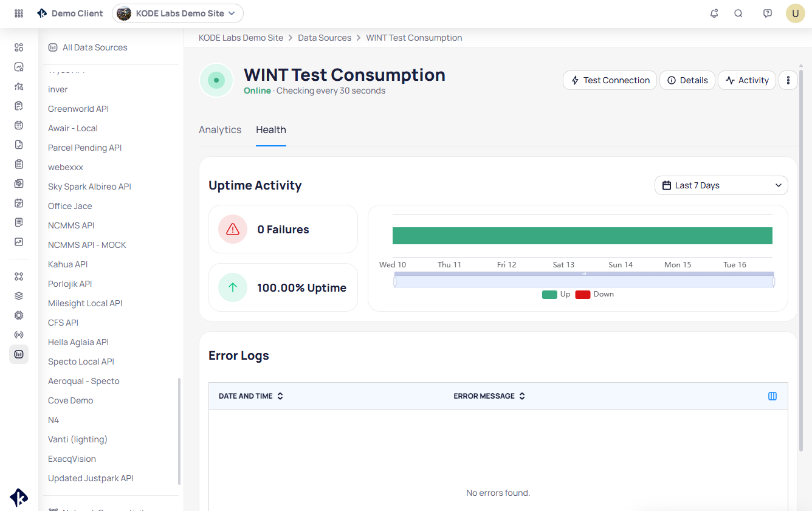Open the Activity button
Image resolution: width=812 pixels, height=511 pixels.
(747, 80)
